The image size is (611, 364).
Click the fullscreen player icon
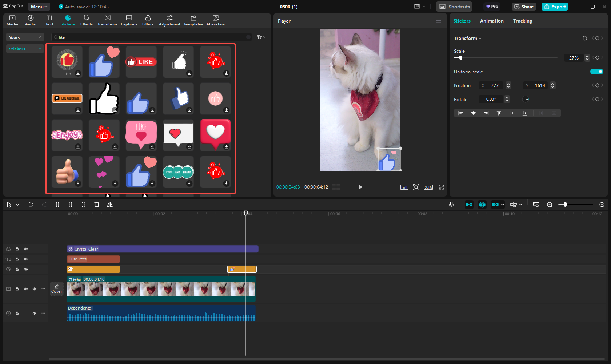[442, 187]
